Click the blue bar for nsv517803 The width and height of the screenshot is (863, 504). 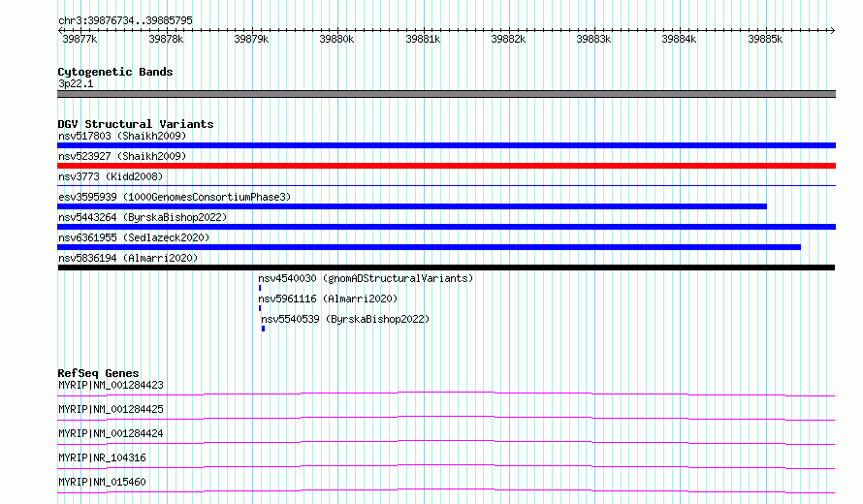pyautogui.click(x=446, y=145)
